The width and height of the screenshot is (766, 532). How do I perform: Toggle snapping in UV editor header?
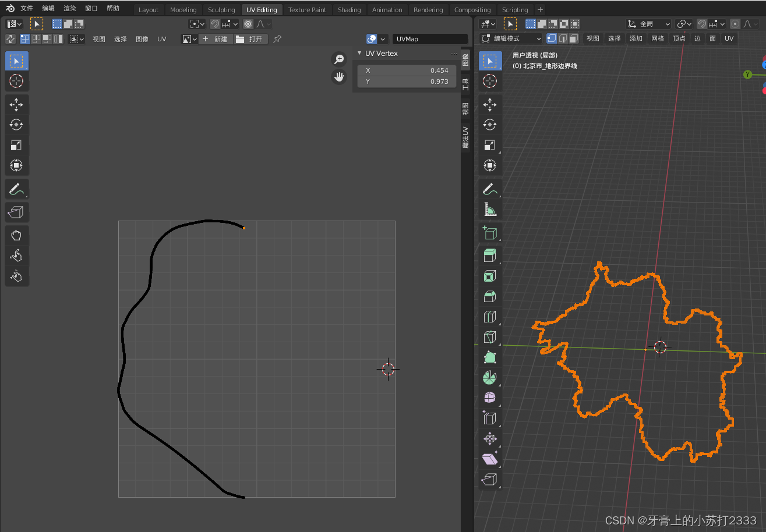[x=215, y=24]
